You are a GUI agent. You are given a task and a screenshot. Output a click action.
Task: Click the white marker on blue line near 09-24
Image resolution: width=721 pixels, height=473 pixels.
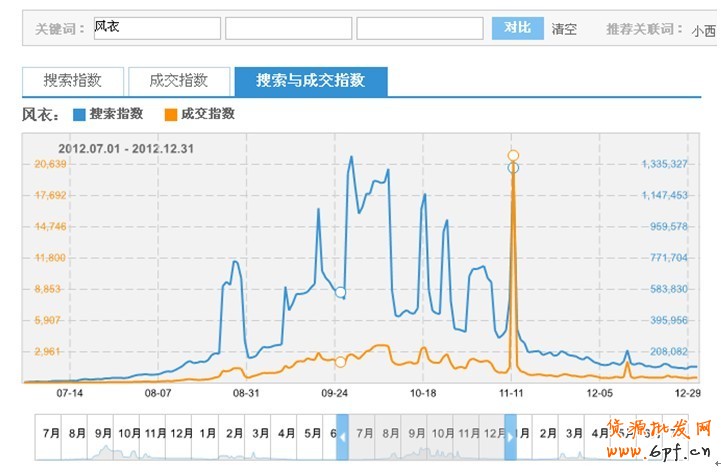[x=340, y=292]
